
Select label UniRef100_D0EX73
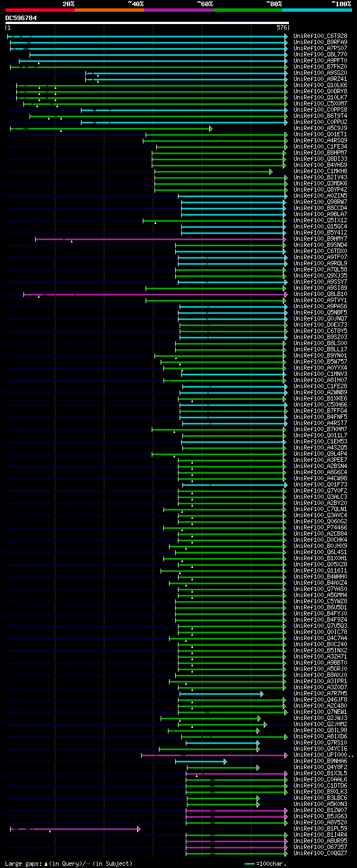[x=320, y=325]
